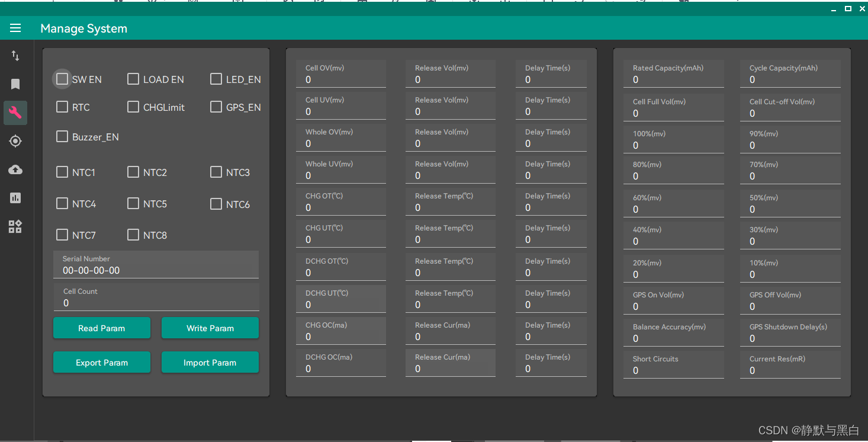Viewport: 868px width, 442px height.
Task: Click the Manage System title
Action: pos(83,28)
